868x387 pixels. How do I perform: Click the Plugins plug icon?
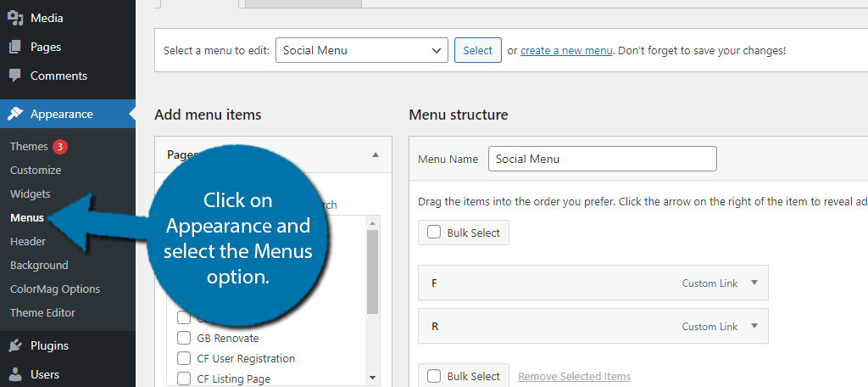click(15, 345)
